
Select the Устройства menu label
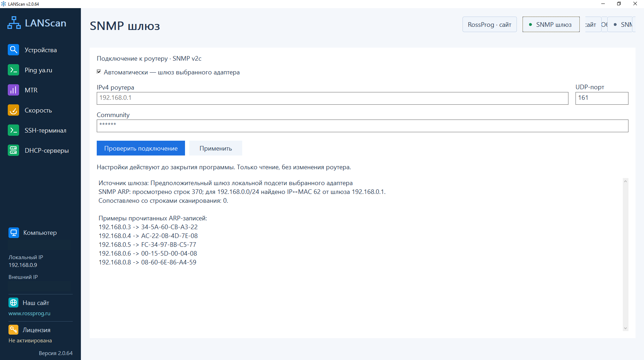[x=41, y=50]
